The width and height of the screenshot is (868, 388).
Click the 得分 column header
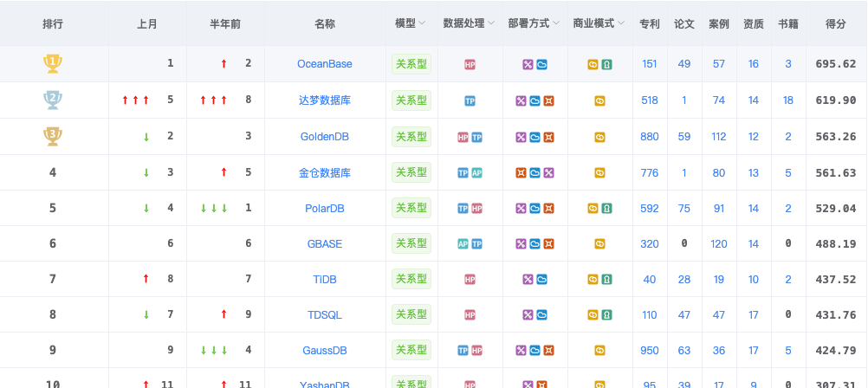point(836,24)
